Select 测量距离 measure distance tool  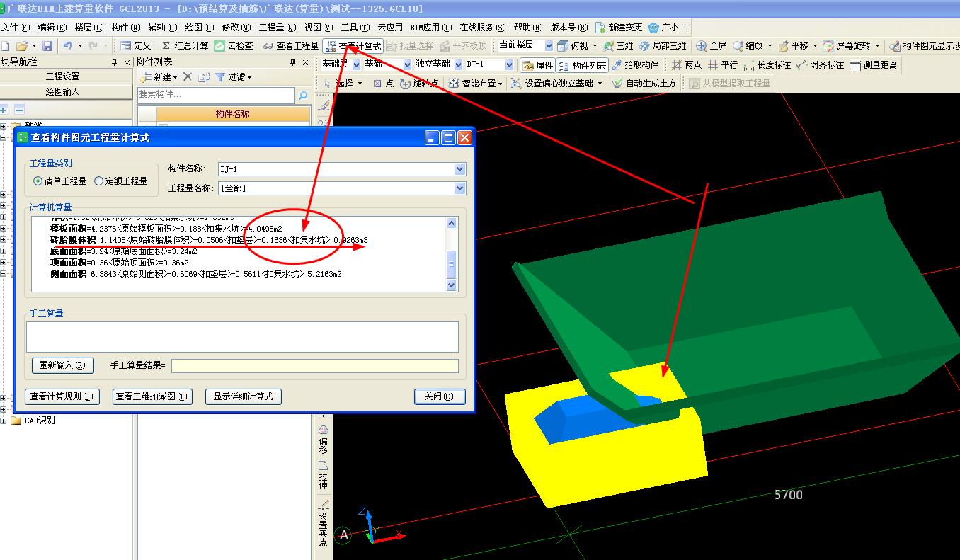tap(873, 65)
